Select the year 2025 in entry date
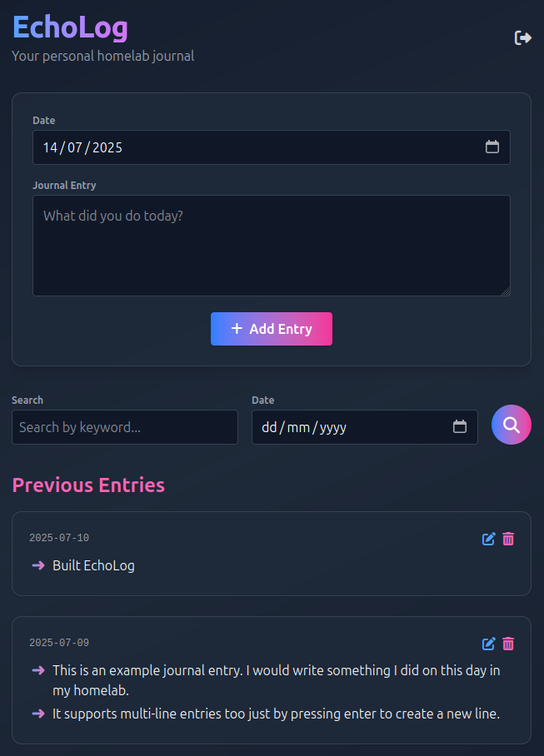 click(107, 147)
